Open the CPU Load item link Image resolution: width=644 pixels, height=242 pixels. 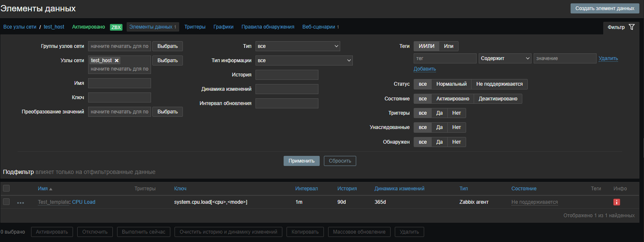[83, 202]
